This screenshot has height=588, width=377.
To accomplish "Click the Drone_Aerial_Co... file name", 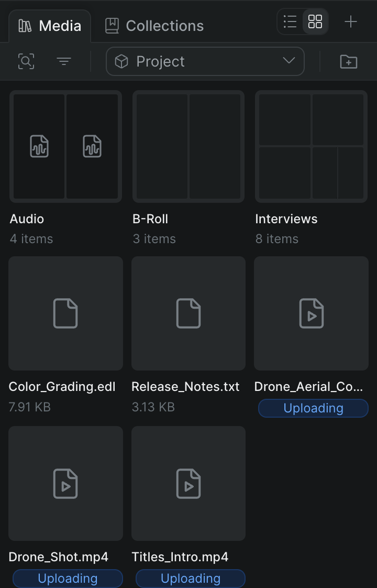I will point(309,387).
